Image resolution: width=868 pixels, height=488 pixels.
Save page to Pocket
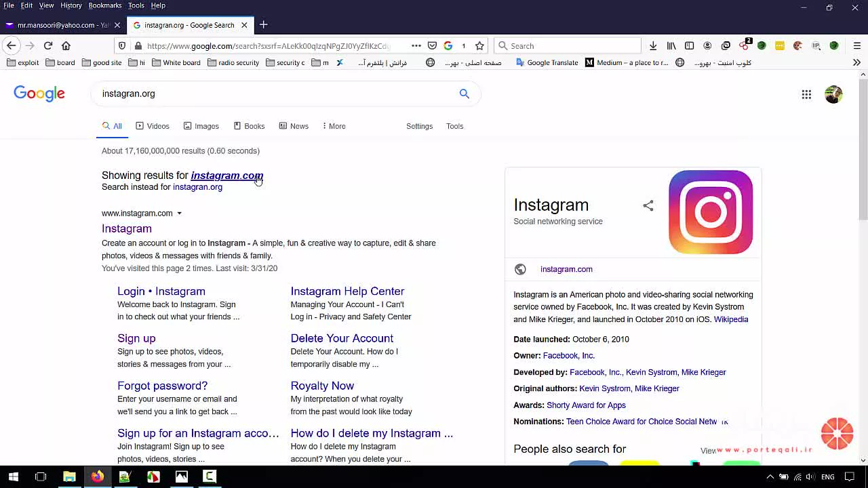432,45
